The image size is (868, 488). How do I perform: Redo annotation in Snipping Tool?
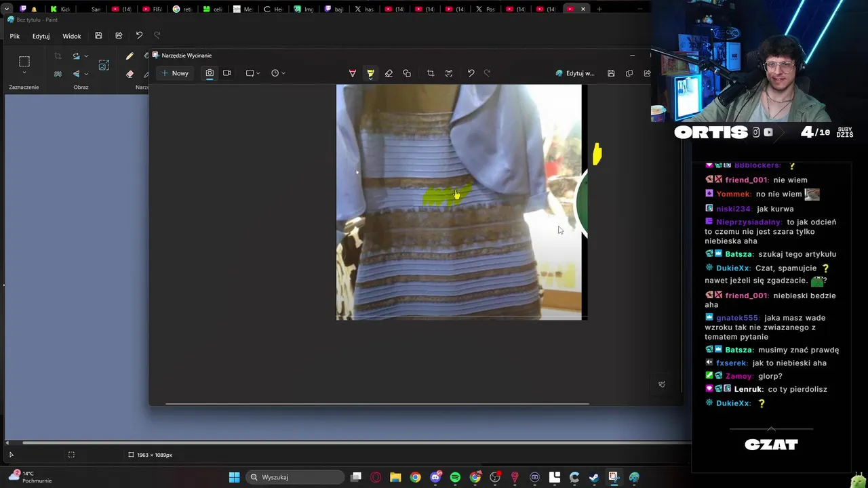tap(487, 73)
